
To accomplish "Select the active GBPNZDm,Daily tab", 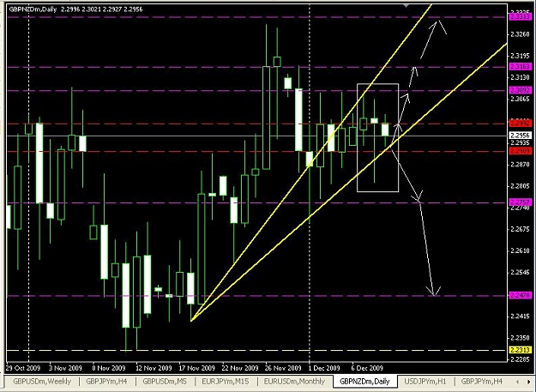I will click(364, 382).
